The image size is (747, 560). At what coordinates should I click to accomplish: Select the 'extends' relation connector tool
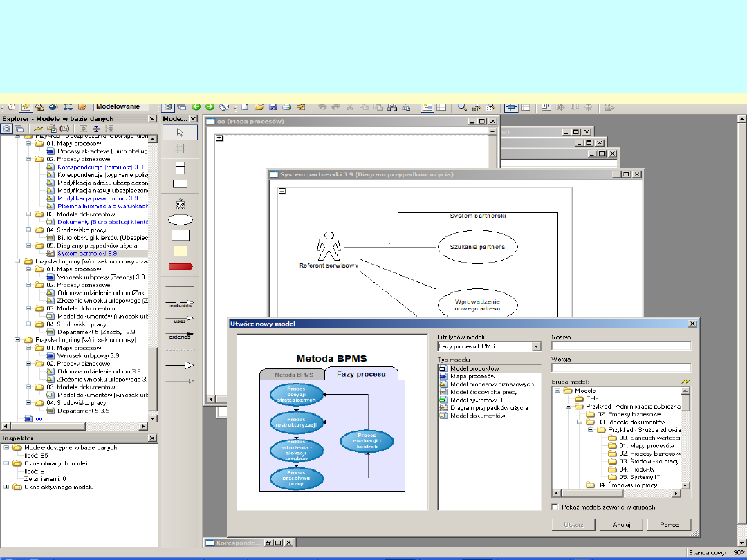point(180,335)
